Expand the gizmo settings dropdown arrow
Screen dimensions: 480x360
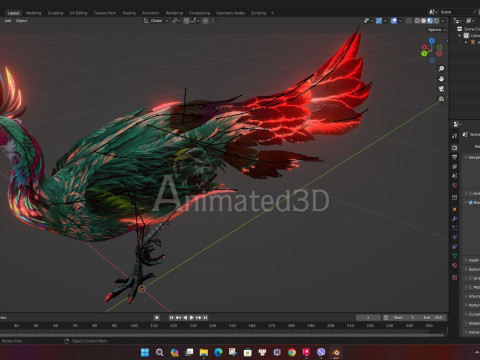tap(385, 21)
